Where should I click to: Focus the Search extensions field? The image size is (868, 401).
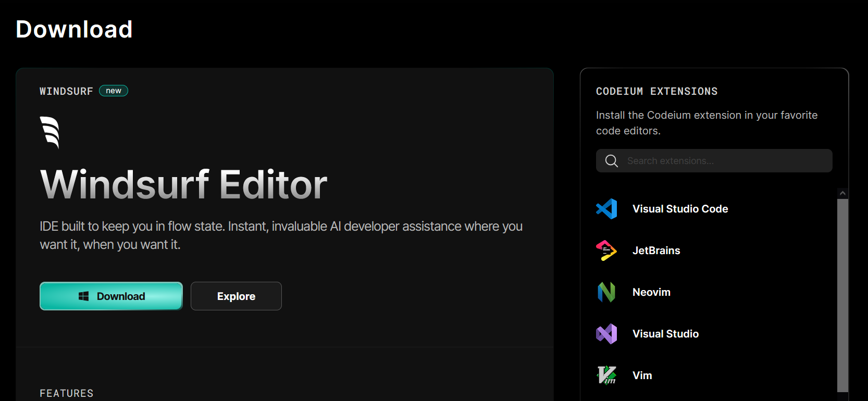pos(714,161)
